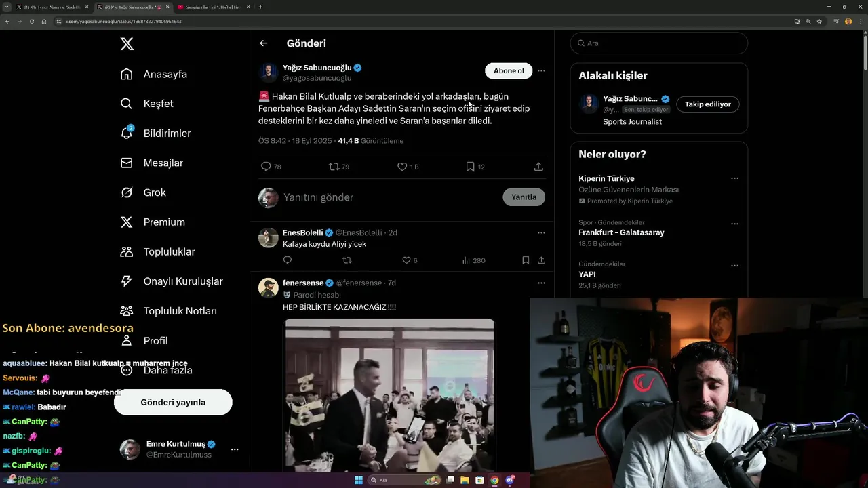Screen dimensions: 868x488
Task: Bookmark this page with the star icon
Action: coord(819,22)
